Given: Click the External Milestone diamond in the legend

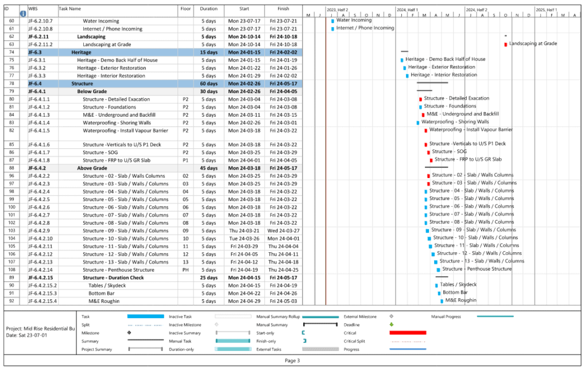Looking at the screenshot, I should pyautogui.click(x=392, y=317).
